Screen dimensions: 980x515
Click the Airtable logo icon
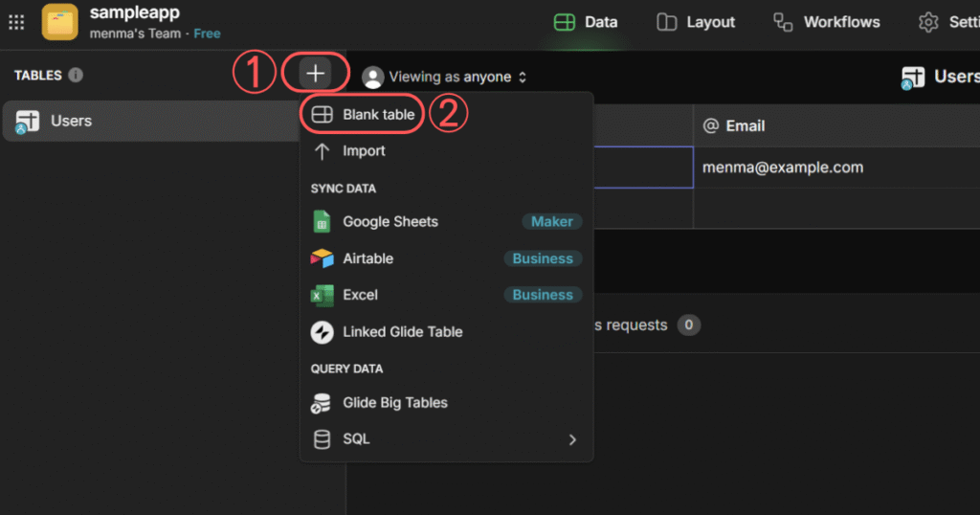click(322, 258)
